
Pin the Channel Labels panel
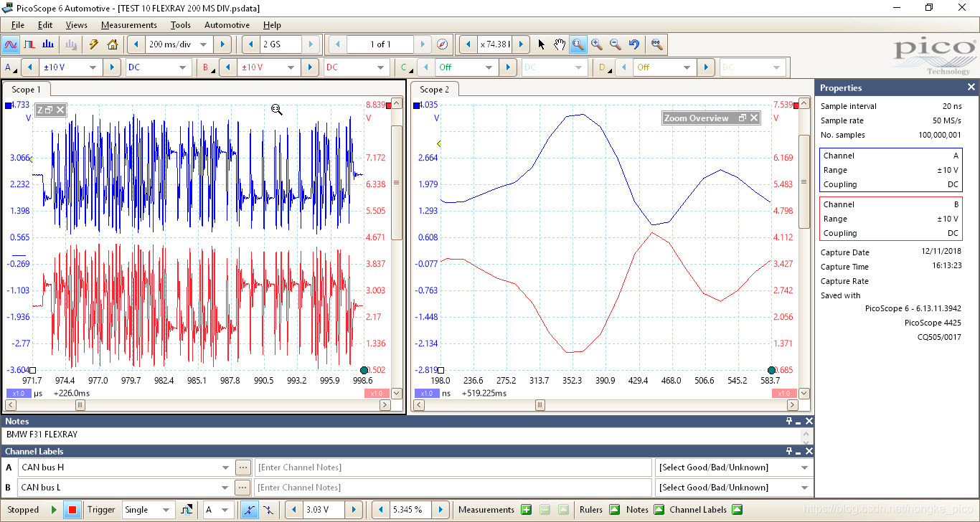(x=789, y=452)
